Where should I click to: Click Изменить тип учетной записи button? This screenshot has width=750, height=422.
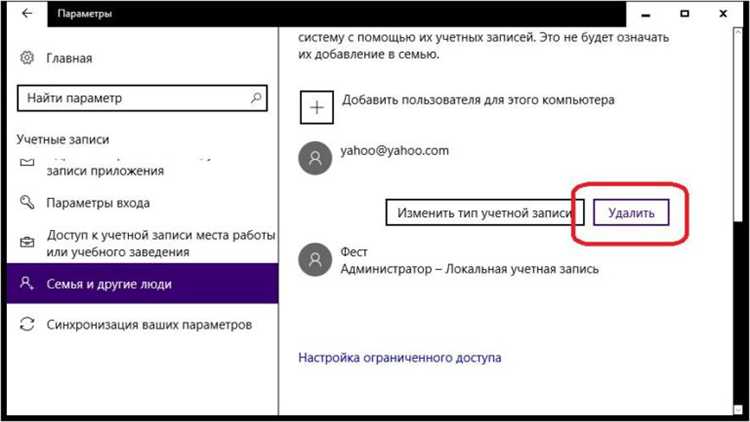[x=485, y=212]
